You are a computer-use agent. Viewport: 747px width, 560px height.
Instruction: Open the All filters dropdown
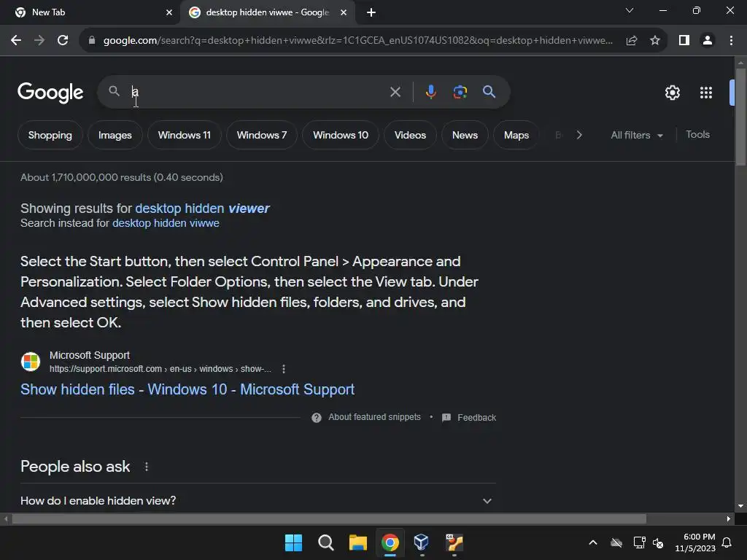636,135
